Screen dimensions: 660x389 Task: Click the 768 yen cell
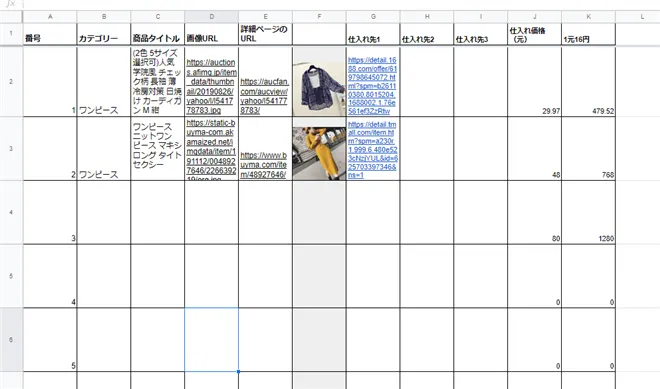(588, 149)
